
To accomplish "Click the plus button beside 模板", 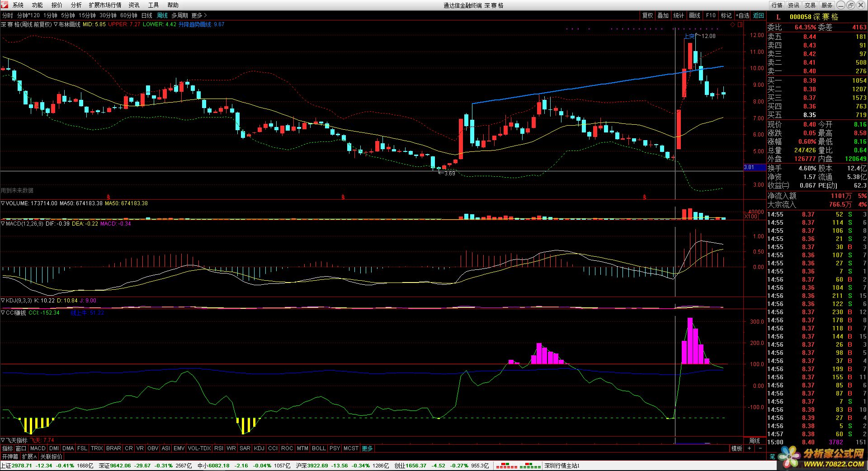I will coord(749,448).
